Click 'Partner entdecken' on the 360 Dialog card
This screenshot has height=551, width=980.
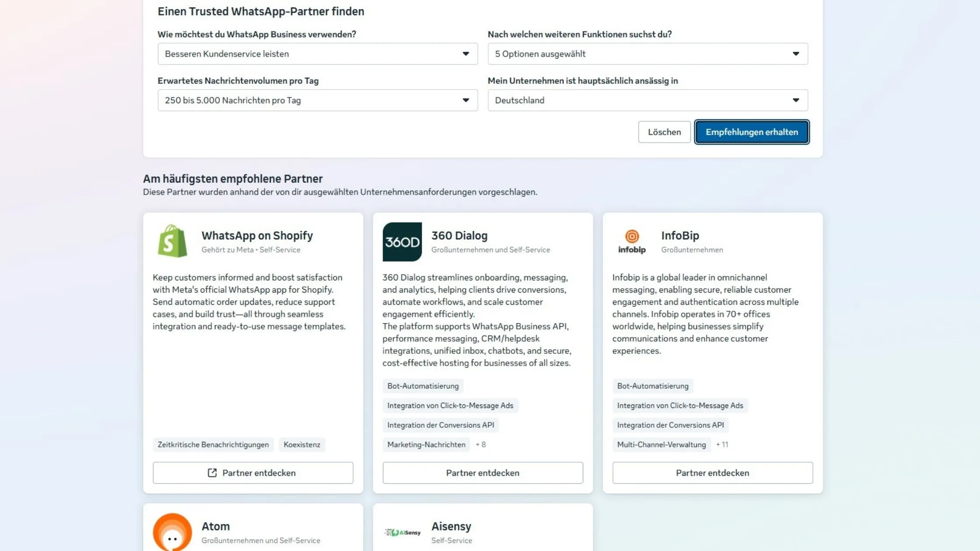click(x=483, y=473)
